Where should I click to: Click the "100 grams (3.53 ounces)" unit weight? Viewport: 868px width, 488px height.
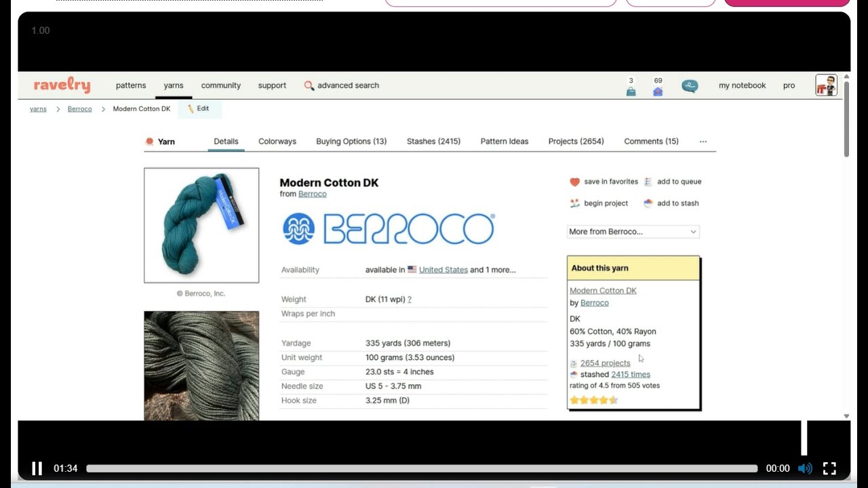(410, 357)
